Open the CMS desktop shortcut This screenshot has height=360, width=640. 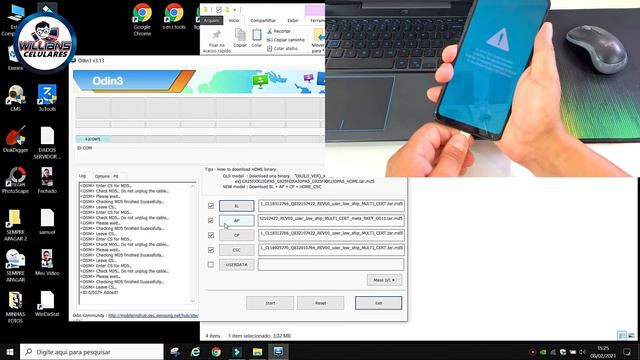tap(16, 98)
